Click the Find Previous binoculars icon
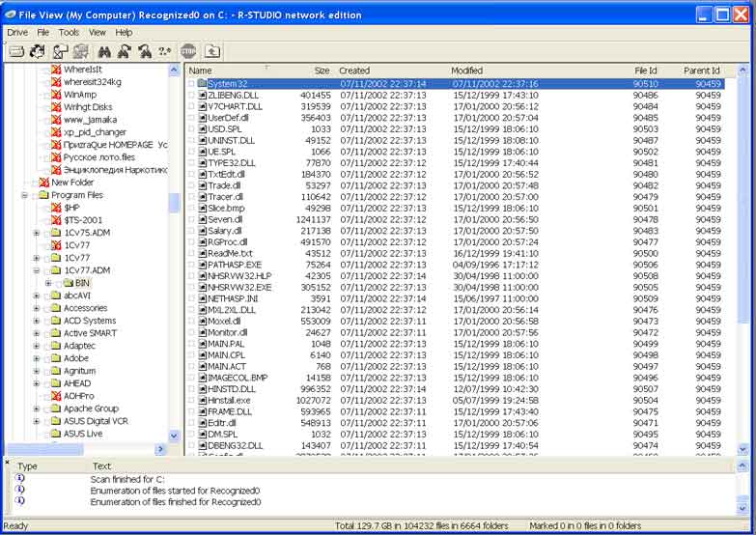Screen dimensions: 756x535 pos(145,51)
